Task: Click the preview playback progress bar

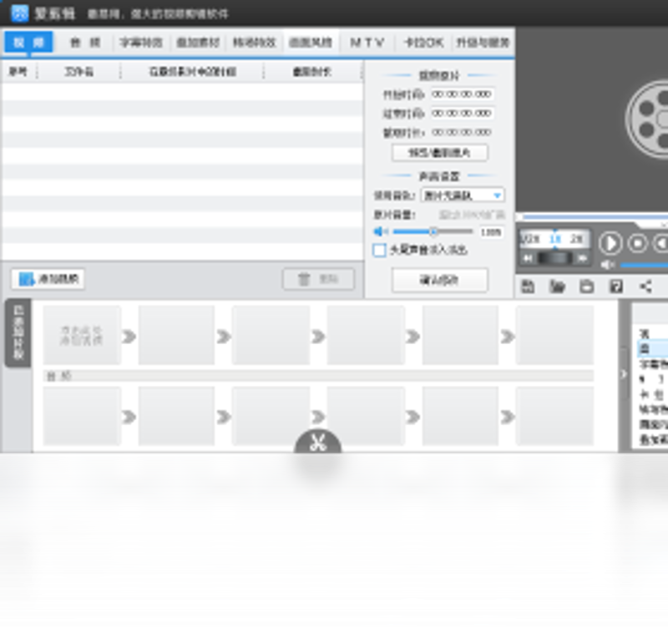Action: [595, 217]
